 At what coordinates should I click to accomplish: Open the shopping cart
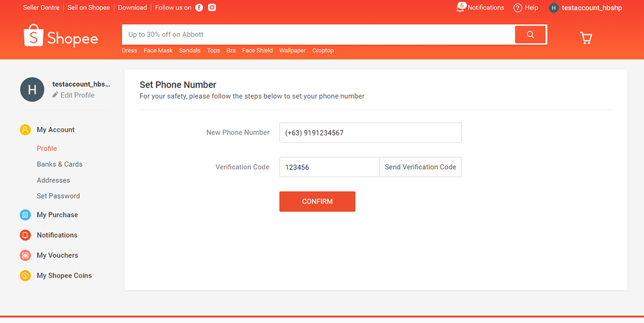pos(586,38)
